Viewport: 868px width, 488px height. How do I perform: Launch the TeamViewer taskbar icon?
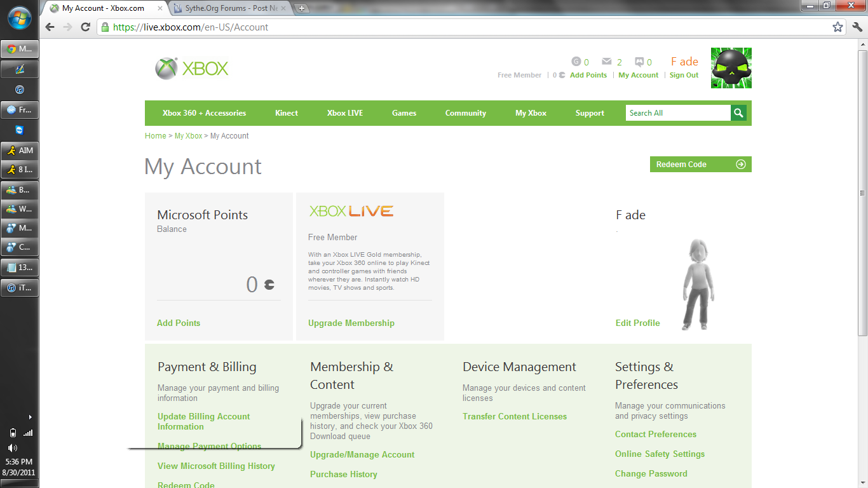[19, 130]
